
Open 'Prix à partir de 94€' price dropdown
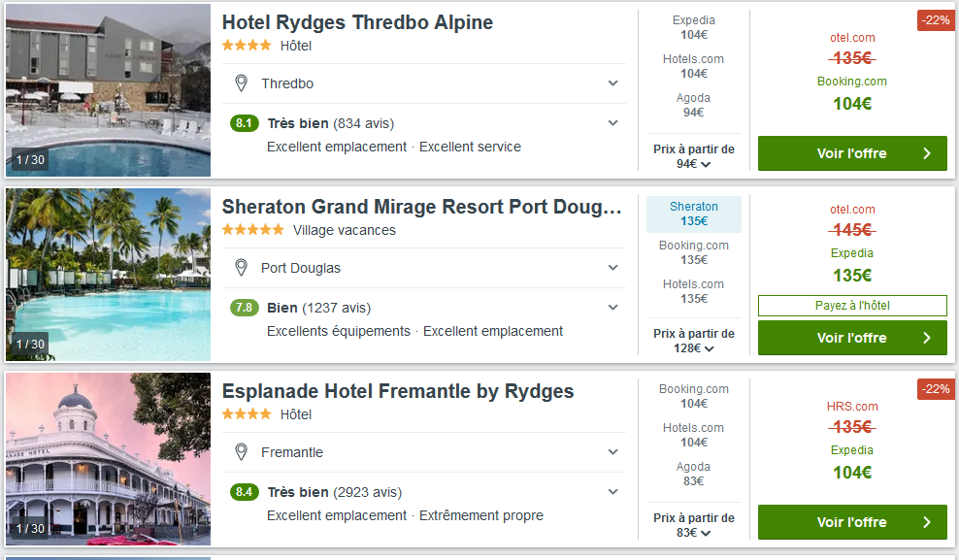(693, 156)
